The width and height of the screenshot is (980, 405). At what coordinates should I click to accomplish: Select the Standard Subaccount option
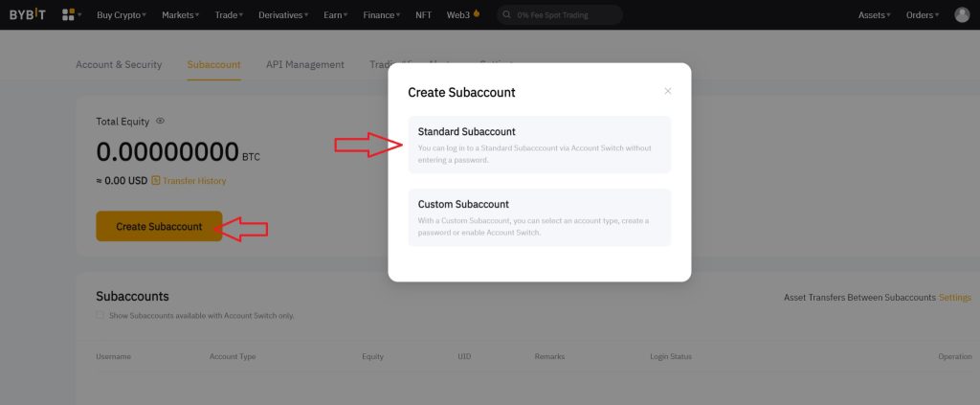tap(539, 145)
